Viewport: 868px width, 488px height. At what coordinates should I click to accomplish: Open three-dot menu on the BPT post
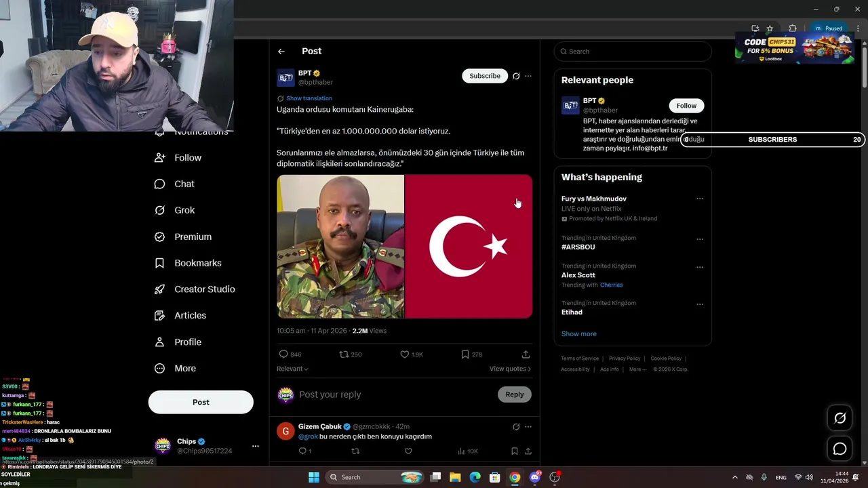click(x=528, y=76)
